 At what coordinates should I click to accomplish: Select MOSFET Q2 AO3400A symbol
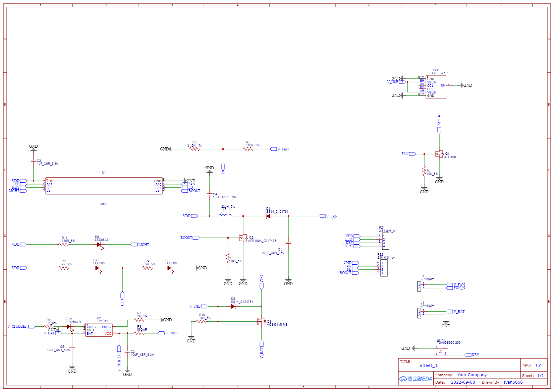coord(243,238)
